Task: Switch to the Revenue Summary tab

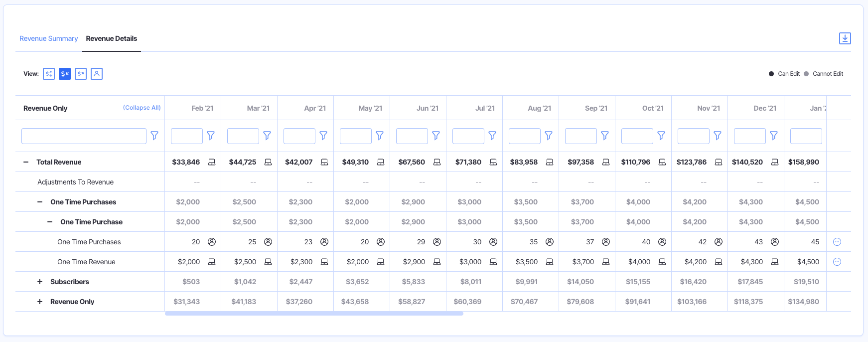Action: coord(48,38)
